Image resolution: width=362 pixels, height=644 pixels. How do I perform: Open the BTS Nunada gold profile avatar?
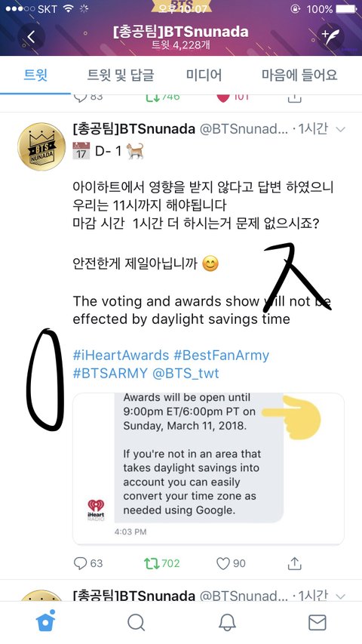(41, 146)
